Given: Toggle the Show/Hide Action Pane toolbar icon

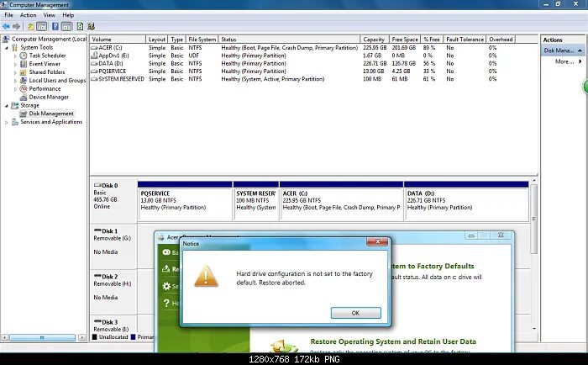Looking at the screenshot, I should pyautogui.click(x=66, y=26).
